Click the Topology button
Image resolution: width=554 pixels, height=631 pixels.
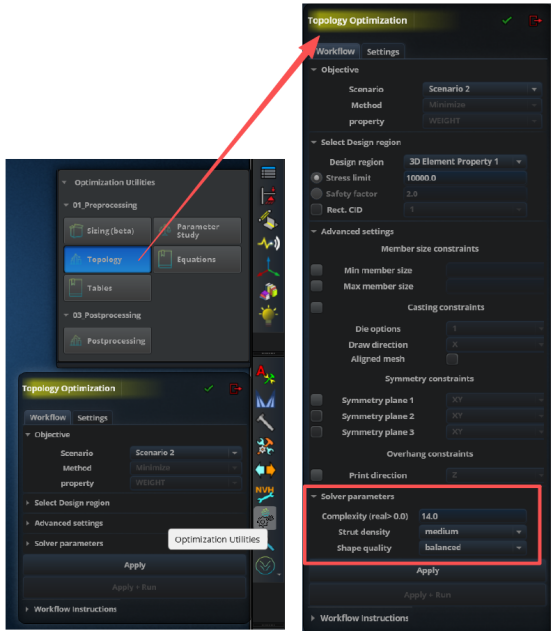point(107,260)
